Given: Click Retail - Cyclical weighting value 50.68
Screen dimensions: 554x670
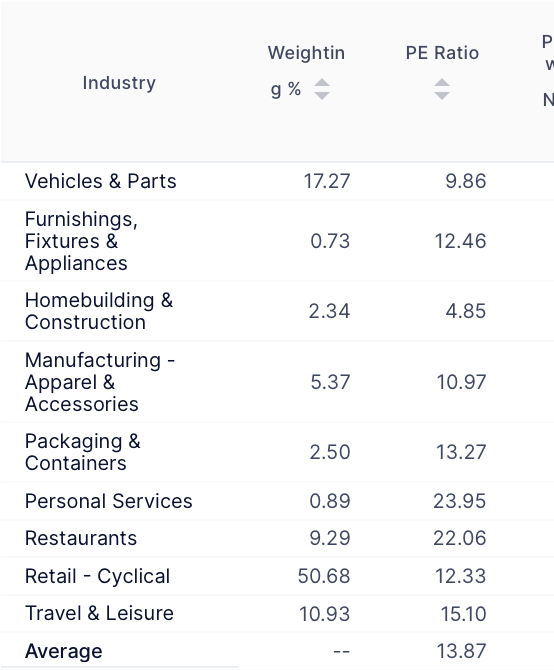Looking at the screenshot, I should [x=324, y=576].
